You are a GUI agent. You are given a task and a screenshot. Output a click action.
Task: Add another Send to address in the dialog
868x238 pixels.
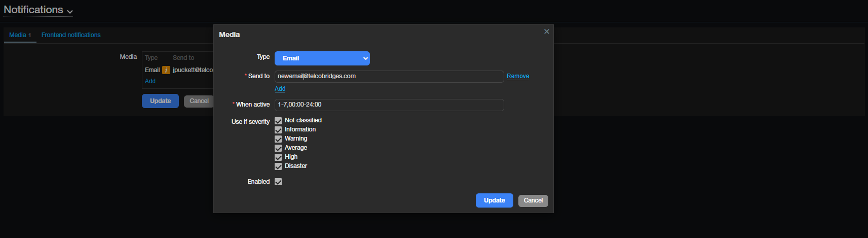coord(280,89)
